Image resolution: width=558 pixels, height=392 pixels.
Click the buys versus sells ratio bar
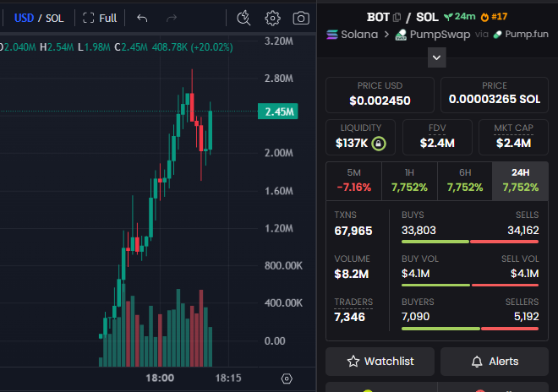[470, 242]
